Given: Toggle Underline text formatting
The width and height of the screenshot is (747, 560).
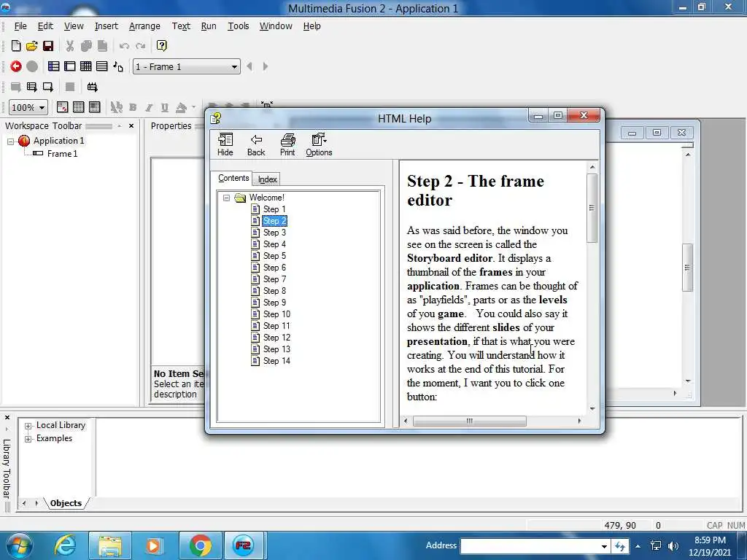Looking at the screenshot, I should point(165,108).
